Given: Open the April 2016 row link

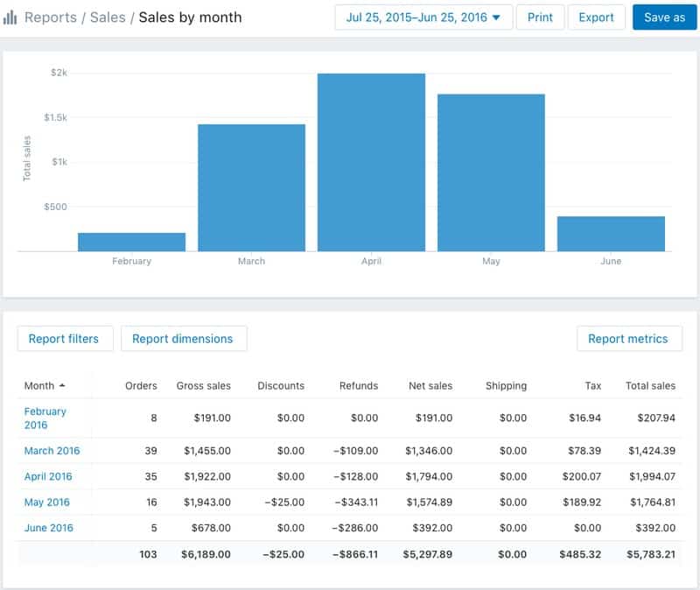Looking at the screenshot, I should (48, 476).
